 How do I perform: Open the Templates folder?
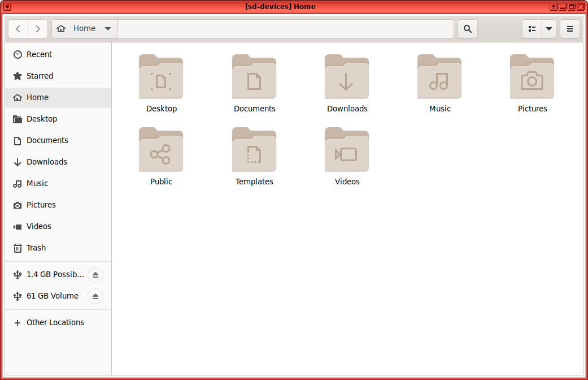pos(254,150)
